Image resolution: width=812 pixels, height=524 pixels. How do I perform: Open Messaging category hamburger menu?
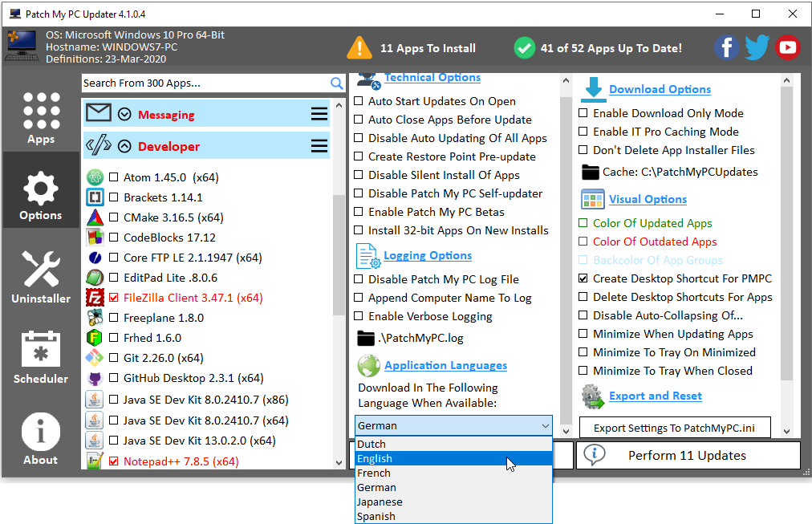pos(319,115)
